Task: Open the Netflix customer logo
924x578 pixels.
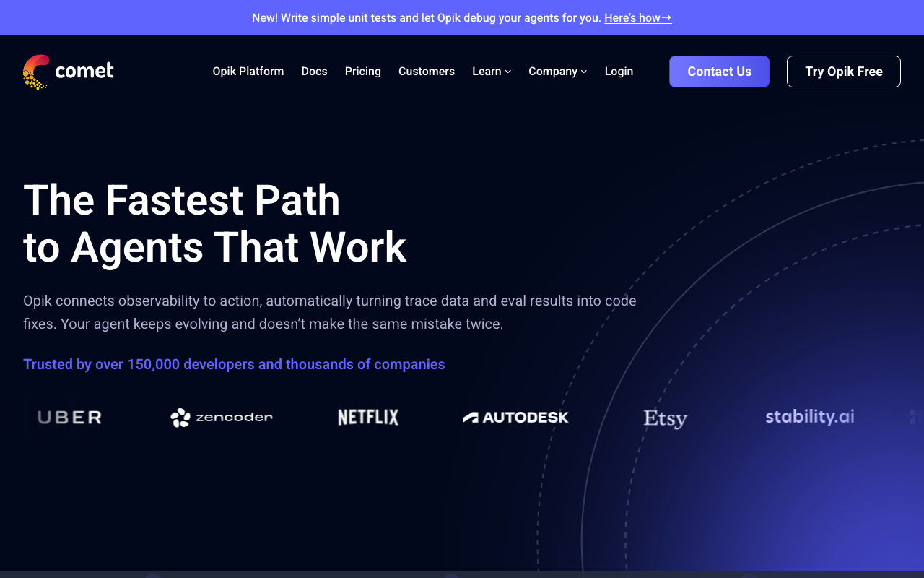Action: click(x=368, y=417)
